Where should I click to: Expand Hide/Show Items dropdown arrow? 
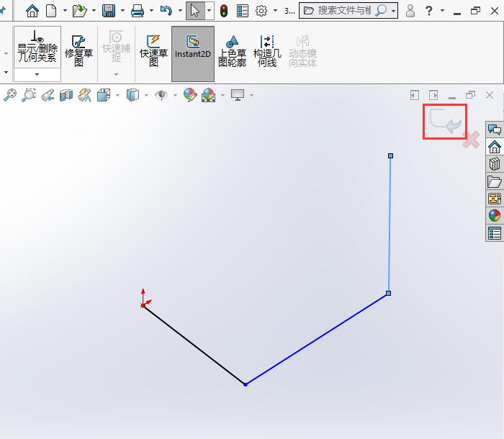coord(175,95)
